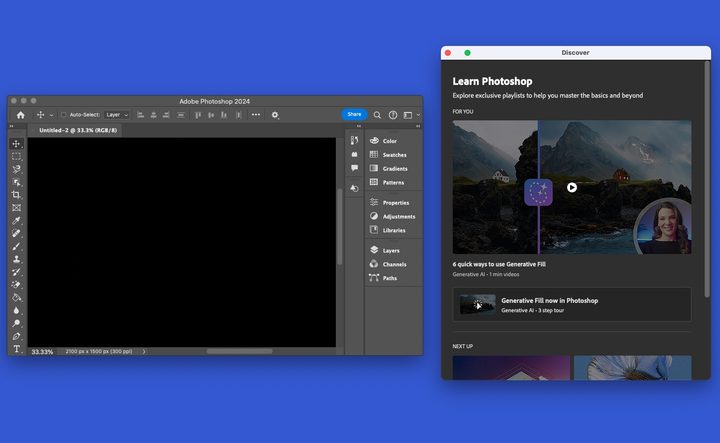Select the Move tool in left toolbar
Image resolution: width=720 pixels, height=443 pixels.
pos(16,144)
